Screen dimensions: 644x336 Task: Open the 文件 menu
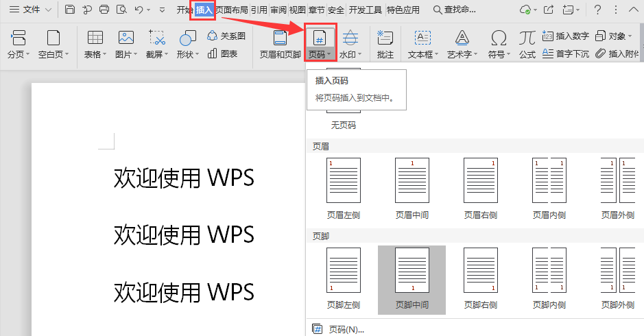(30, 9)
